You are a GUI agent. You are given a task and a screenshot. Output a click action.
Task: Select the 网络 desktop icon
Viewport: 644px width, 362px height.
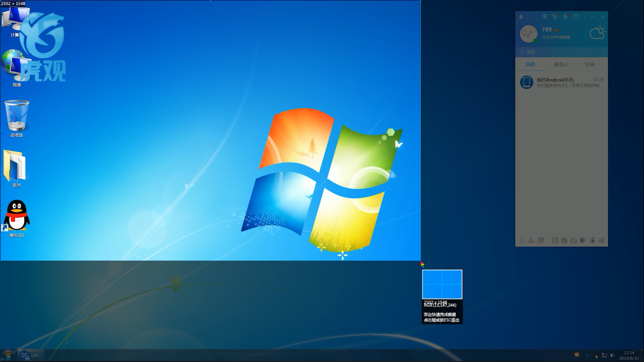pyautogui.click(x=16, y=69)
